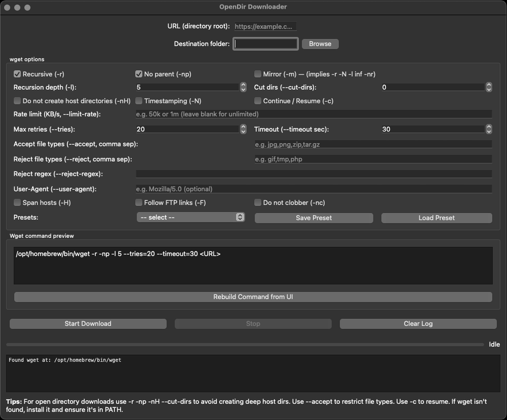This screenshot has width=507, height=420.
Task: Click the Cut dirs stepper arrows
Action: [489, 87]
